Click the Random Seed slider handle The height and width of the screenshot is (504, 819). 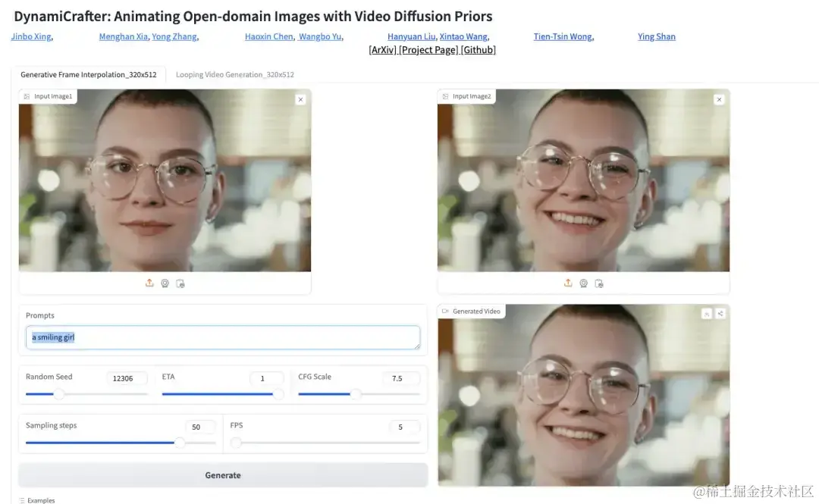point(59,394)
